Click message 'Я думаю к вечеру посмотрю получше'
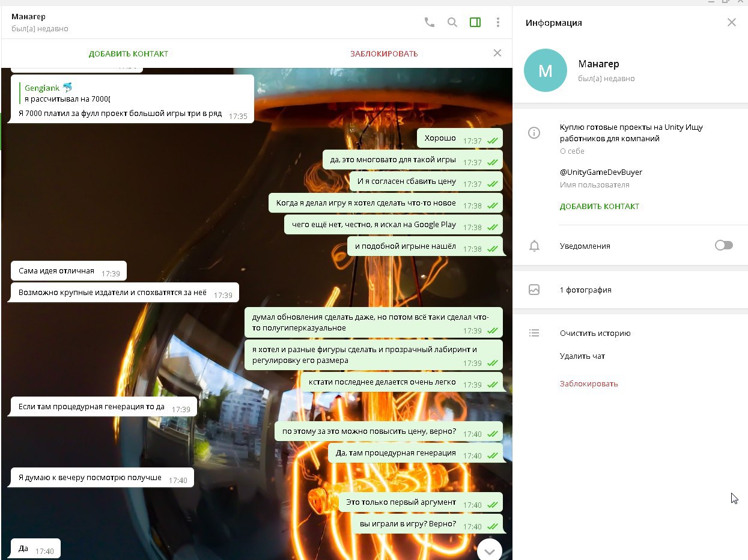 tap(102, 478)
